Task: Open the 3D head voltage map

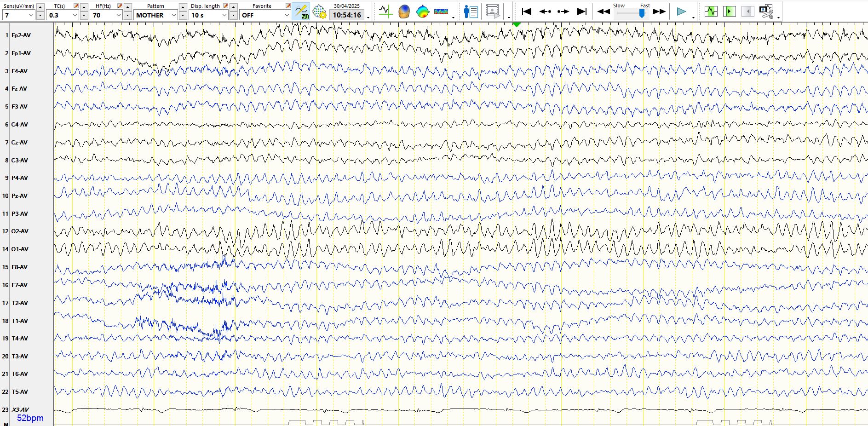Action: tap(404, 12)
